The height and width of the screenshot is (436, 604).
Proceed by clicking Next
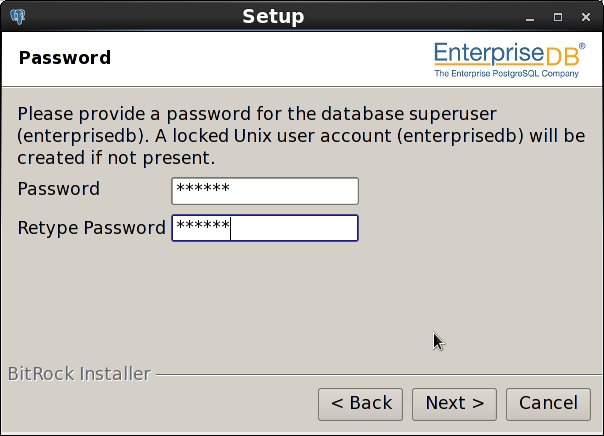tap(455, 404)
